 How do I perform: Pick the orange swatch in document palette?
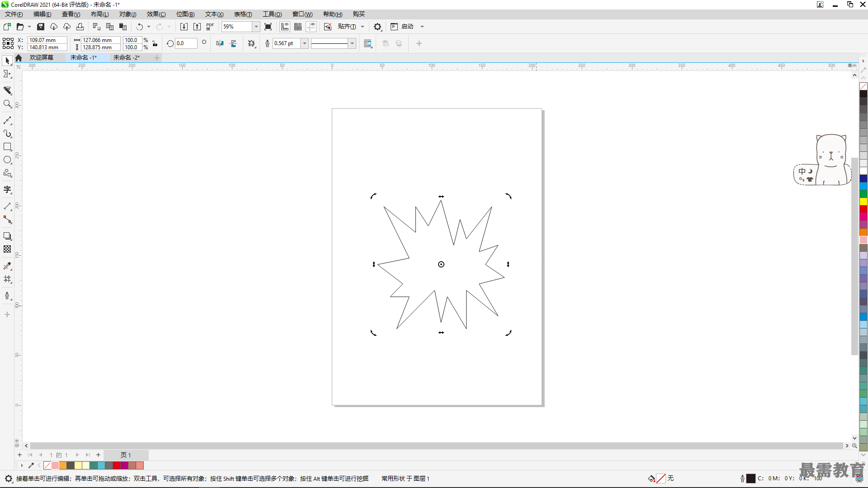[x=63, y=465]
